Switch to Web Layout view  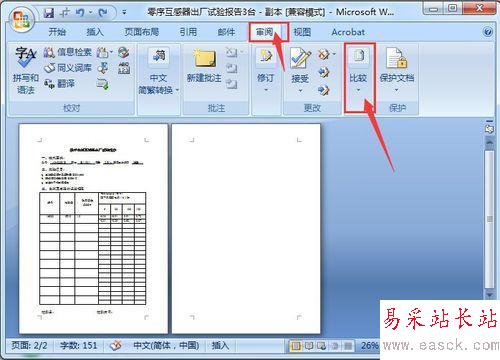pos(322,346)
